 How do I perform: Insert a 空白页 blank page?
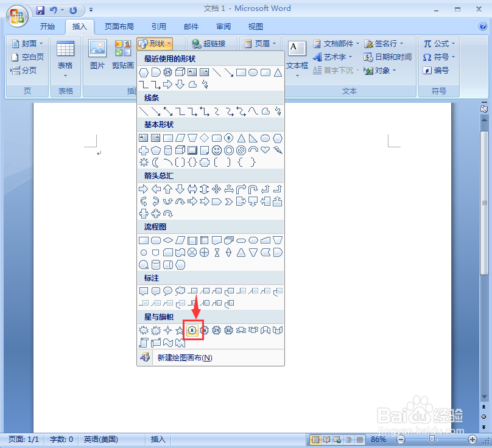tap(27, 57)
